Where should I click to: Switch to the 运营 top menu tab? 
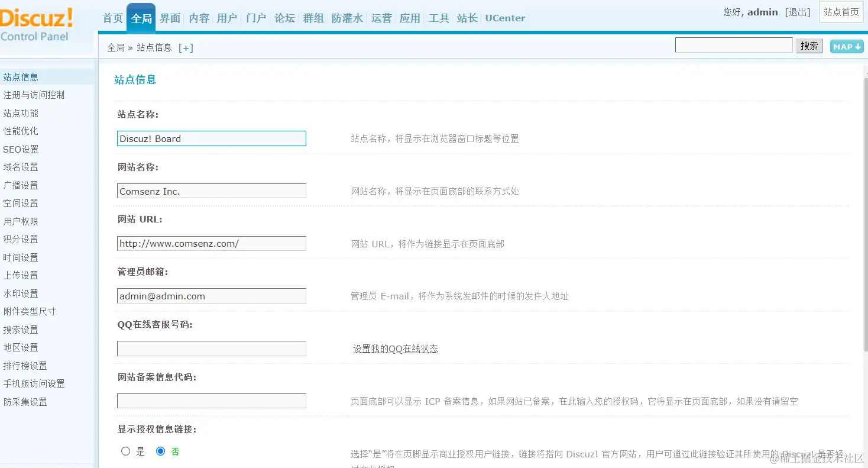[381, 18]
